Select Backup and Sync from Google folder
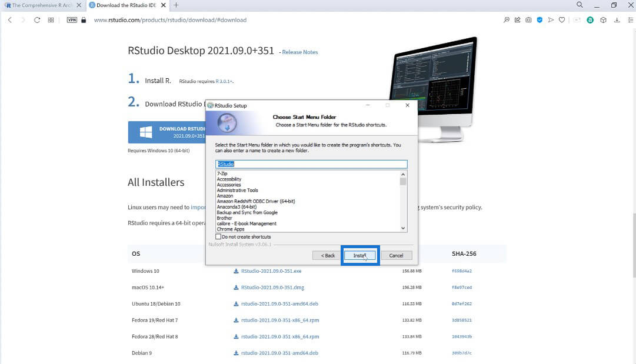Image resolution: width=636 pixels, height=364 pixels. [x=247, y=212]
